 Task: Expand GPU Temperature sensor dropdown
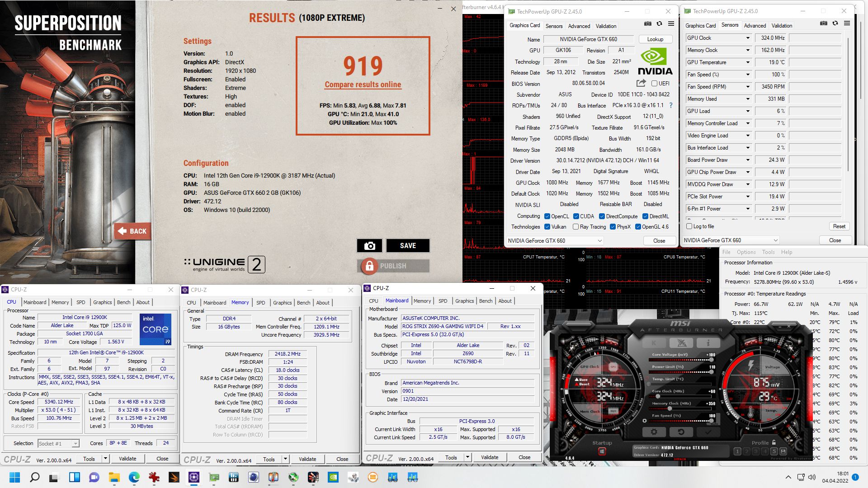[x=748, y=62]
